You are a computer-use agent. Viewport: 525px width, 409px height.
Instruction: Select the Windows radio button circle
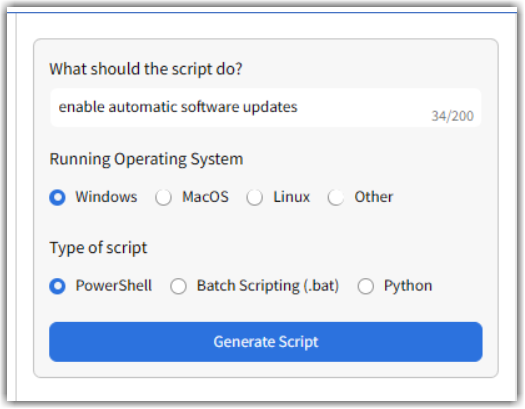57,197
